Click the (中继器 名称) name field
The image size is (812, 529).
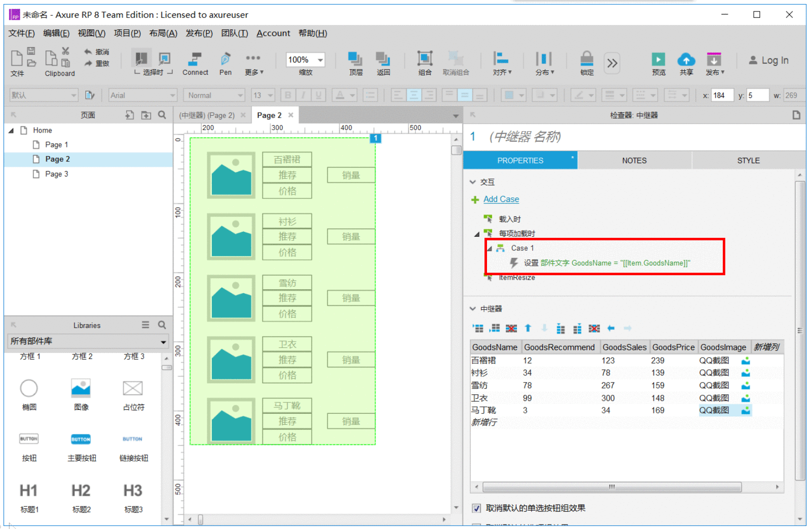(x=525, y=137)
